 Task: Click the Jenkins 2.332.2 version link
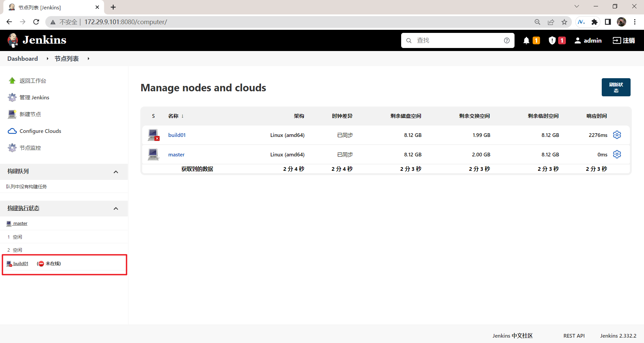point(618,336)
